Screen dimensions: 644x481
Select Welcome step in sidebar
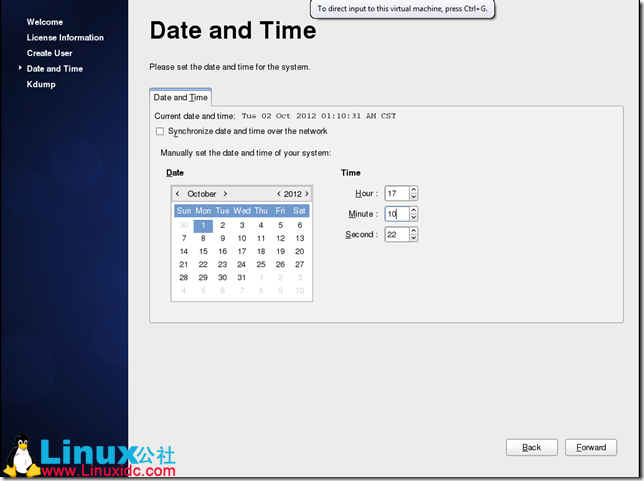pyautogui.click(x=45, y=22)
